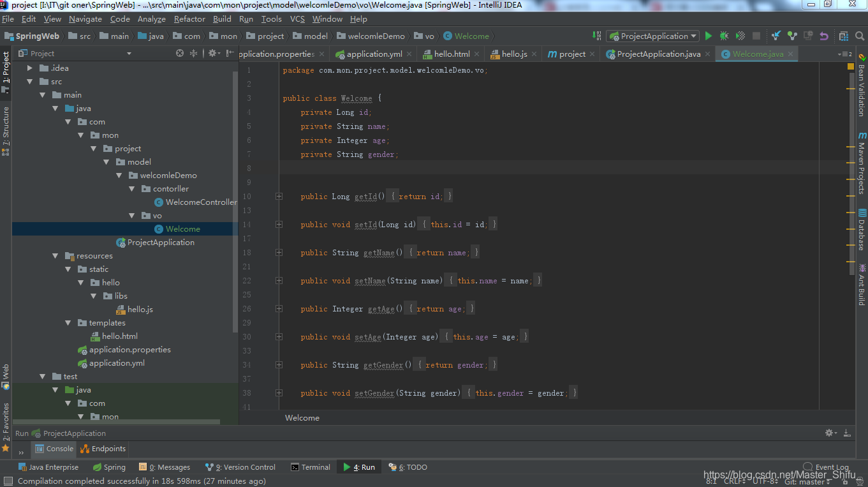Click the 'model' breadcrumb in navigation bar
This screenshot has height=487, width=868.
coord(310,36)
